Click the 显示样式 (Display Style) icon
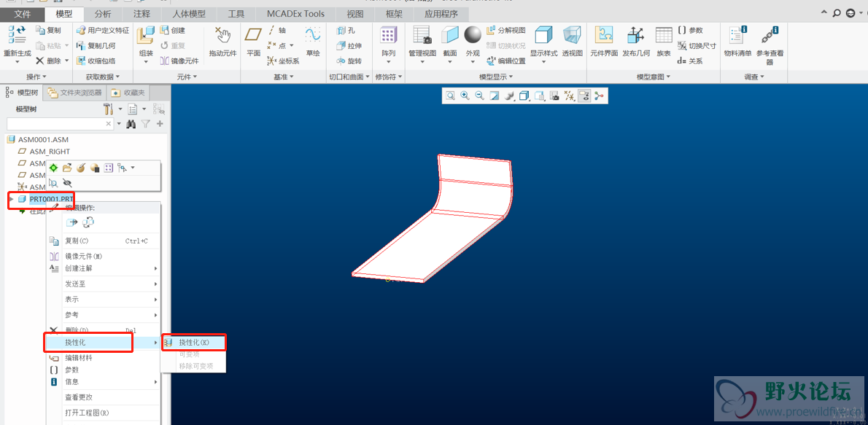Viewport: 868px width, 425px height. pos(543,36)
